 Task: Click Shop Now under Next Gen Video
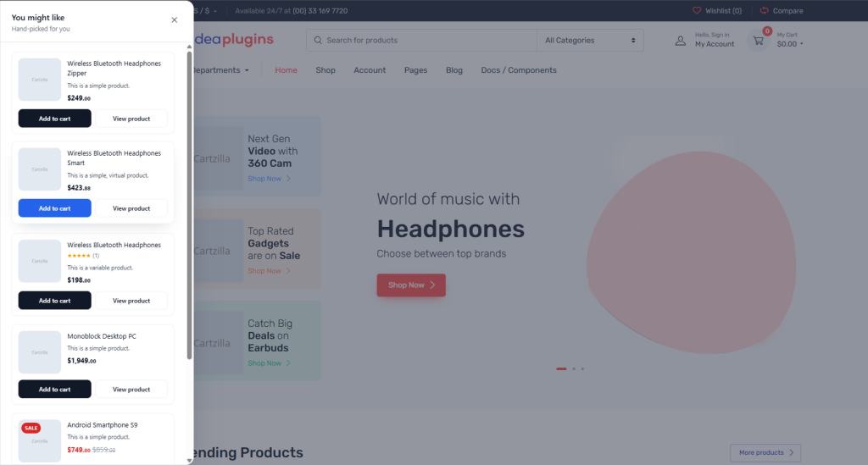coord(269,179)
